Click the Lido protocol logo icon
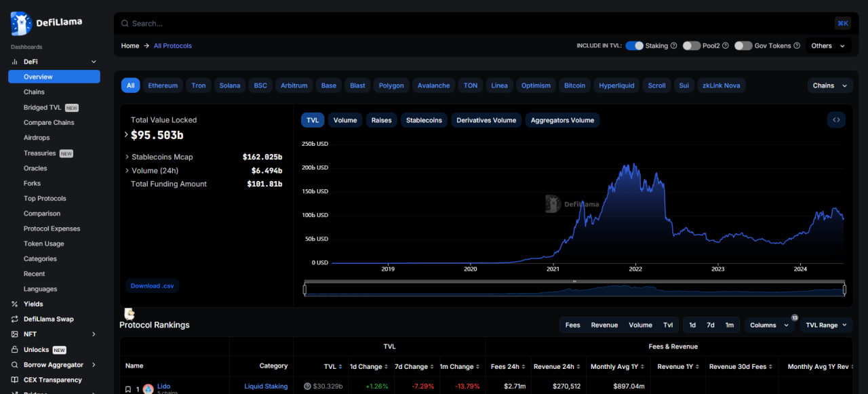This screenshot has width=868, height=394. pos(148,389)
